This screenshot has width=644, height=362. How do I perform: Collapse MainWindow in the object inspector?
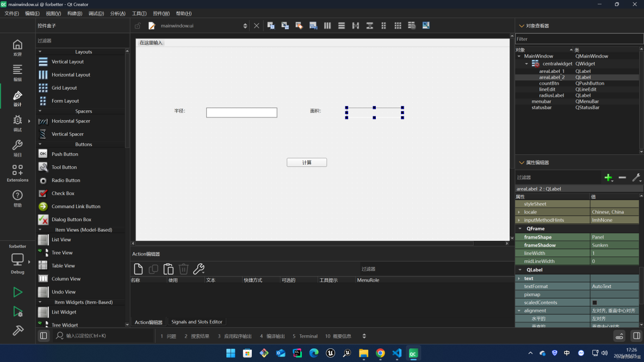(x=519, y=55)
